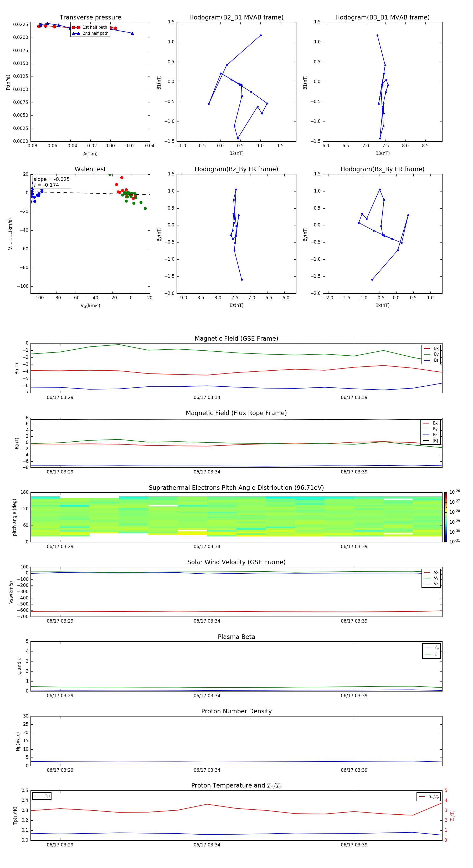473x868 pixels.
Task: Click '06/17 03:29' tick under proton temperature
Action: 60,845
